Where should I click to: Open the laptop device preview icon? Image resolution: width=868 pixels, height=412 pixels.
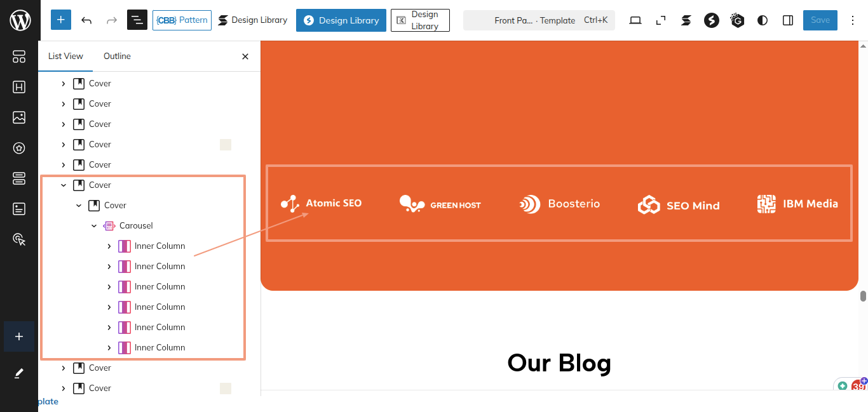[x=635, y=20]
